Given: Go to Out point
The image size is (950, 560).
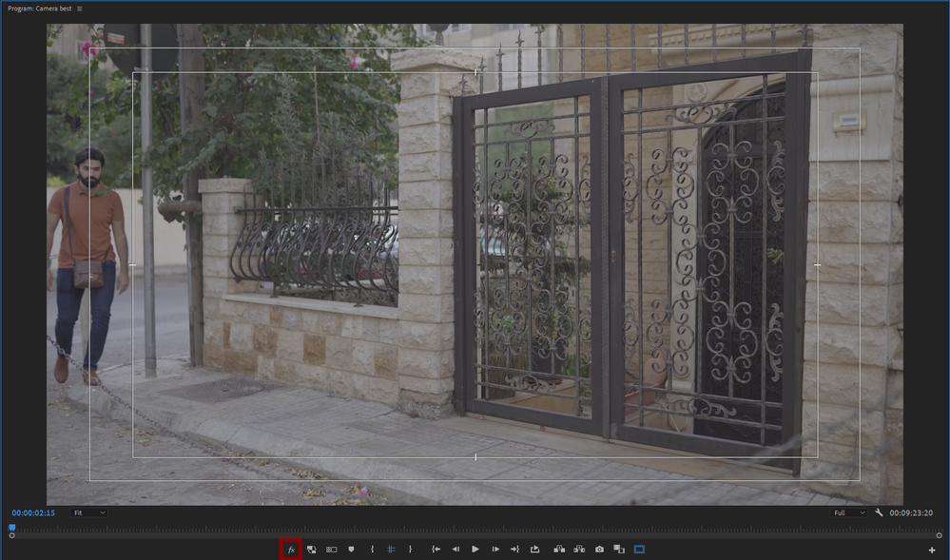Looking at the screenshot, I should (x=514, y=550).
